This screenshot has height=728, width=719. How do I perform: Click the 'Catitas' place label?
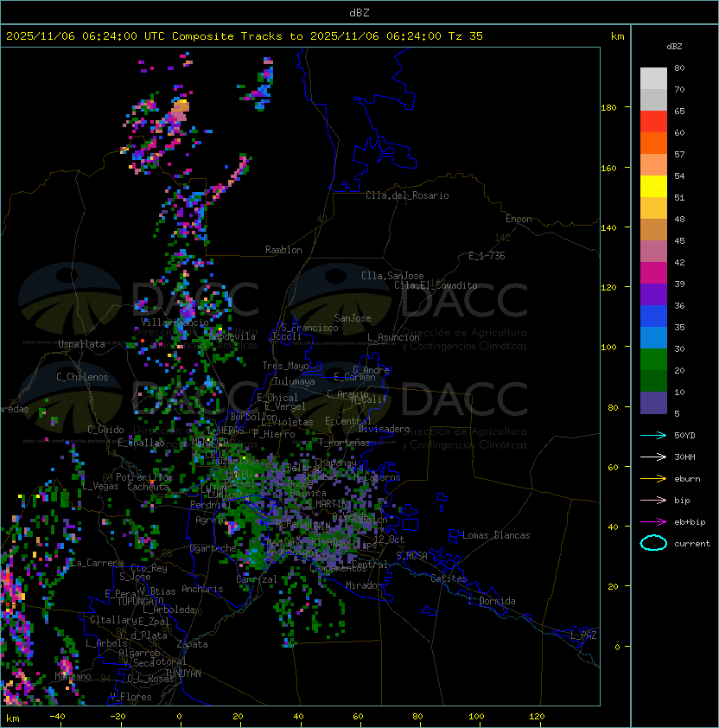[x=449, y=578]
